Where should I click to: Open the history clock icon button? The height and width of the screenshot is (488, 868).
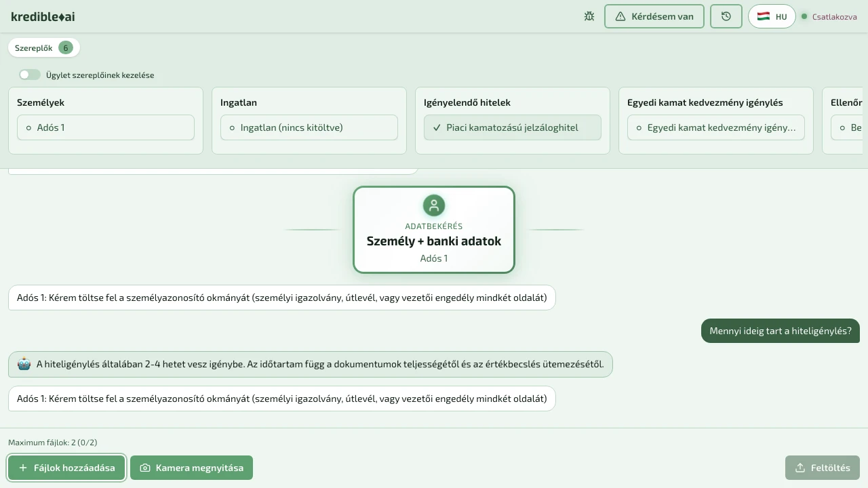pyautogui.click(x=726, y=16)
